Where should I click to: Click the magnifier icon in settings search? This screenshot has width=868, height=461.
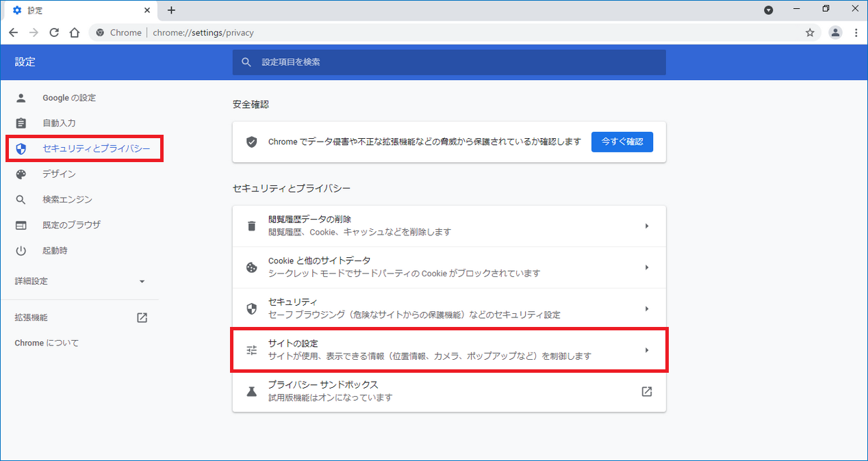click(246, 62)
